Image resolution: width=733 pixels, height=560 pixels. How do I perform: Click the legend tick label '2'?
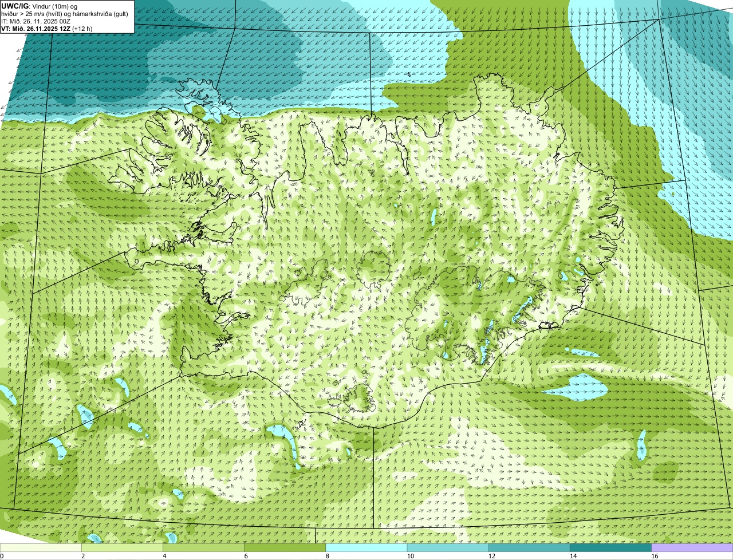pyautogui.click(x=83, y=556)
